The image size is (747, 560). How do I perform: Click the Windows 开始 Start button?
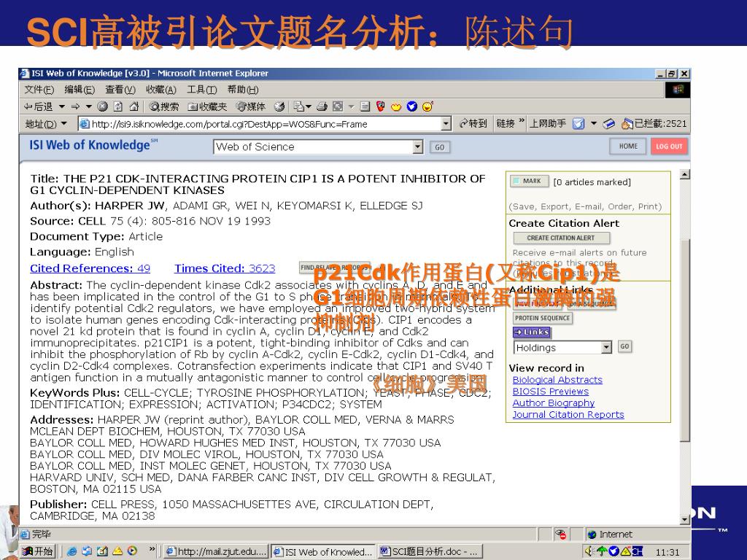(37, 551)
